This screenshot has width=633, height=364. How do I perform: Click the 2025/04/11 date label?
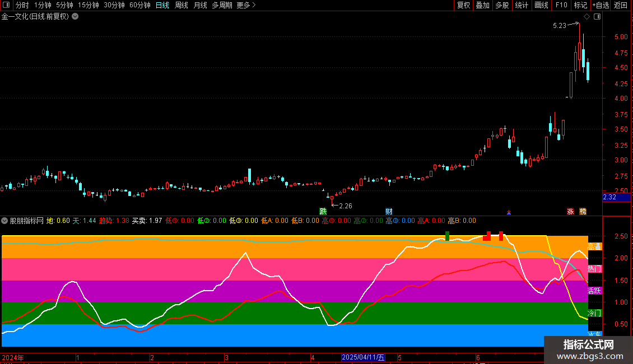pyautogui.click(x=363, y=357)
